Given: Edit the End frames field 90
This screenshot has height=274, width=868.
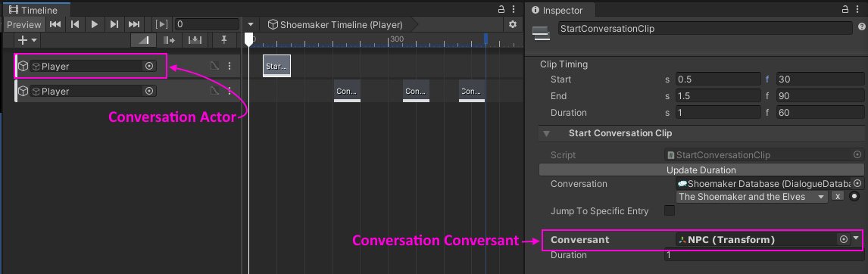Looking at the screenshot, I should click(x=820, y=96).
